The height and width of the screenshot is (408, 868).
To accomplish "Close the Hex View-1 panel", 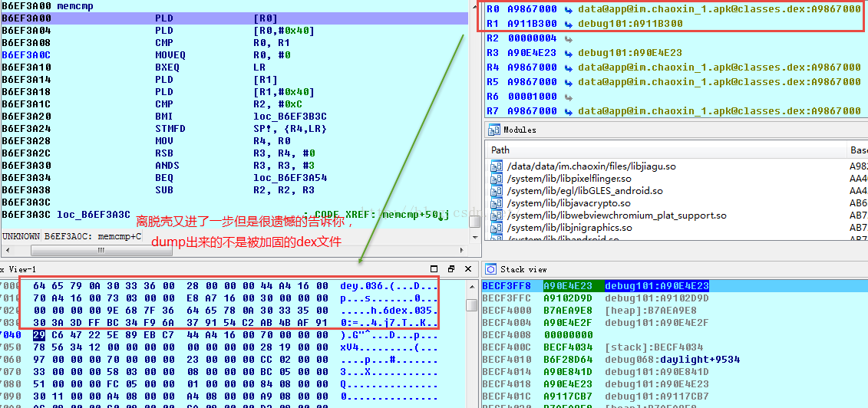I will click(x=470, y=268).
